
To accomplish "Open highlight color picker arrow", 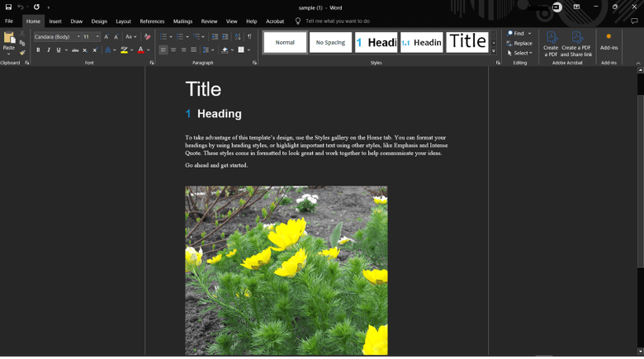I will pyautogui.click(x=131, y=50).
